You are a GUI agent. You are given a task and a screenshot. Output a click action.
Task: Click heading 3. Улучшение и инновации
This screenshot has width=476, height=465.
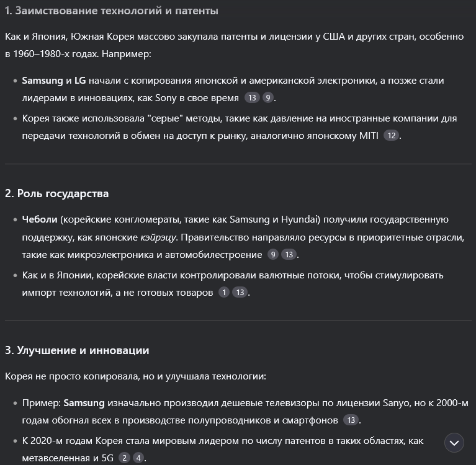77,350
